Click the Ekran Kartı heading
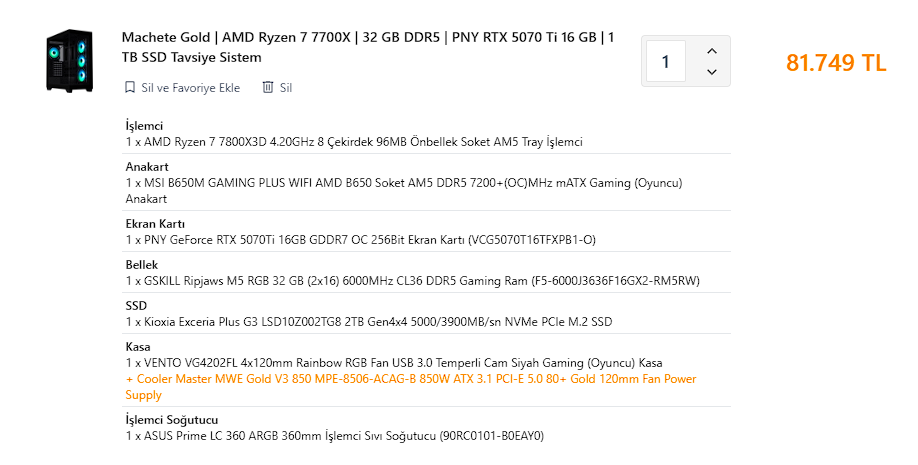 pos(155,224)
